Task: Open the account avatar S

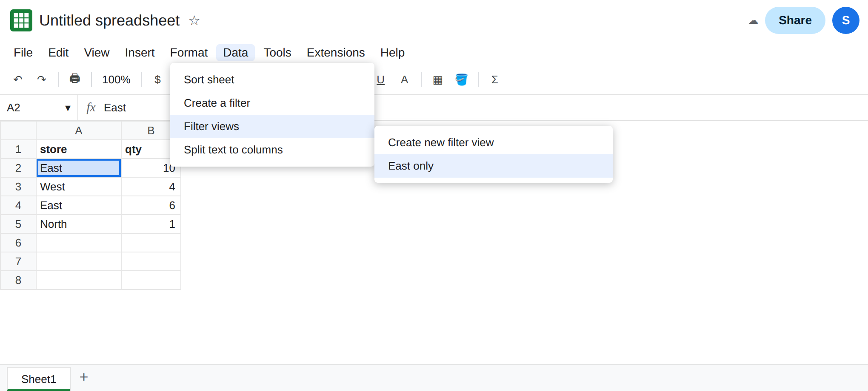Action: point(846,20)
